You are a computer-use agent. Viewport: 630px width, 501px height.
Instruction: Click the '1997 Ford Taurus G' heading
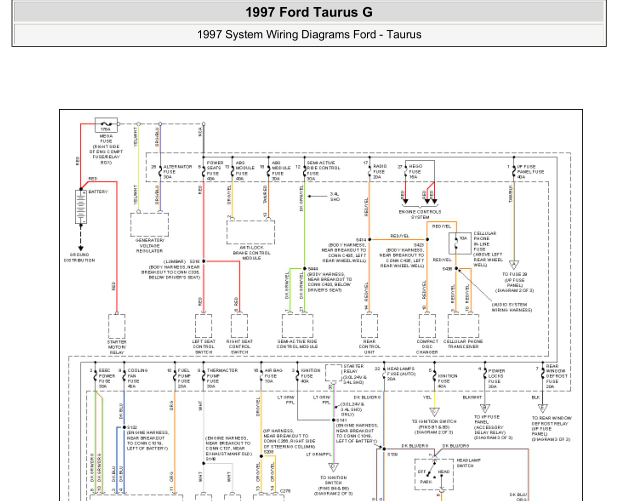(309, 12)
